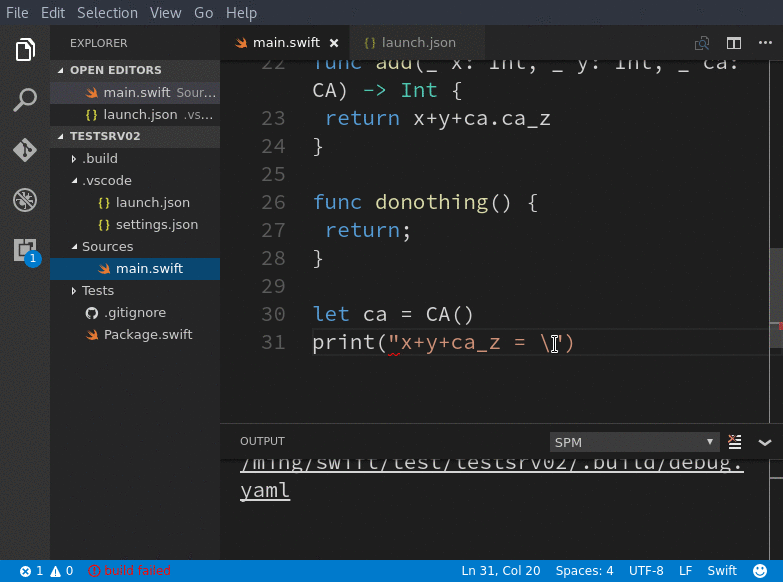Close the main.swift tab

[334, 43]
